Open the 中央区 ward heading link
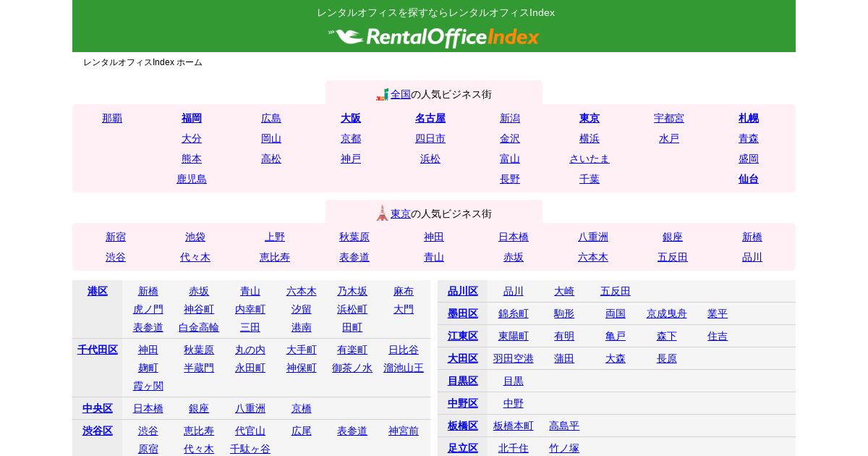868x456 pixels. [98, 408]
